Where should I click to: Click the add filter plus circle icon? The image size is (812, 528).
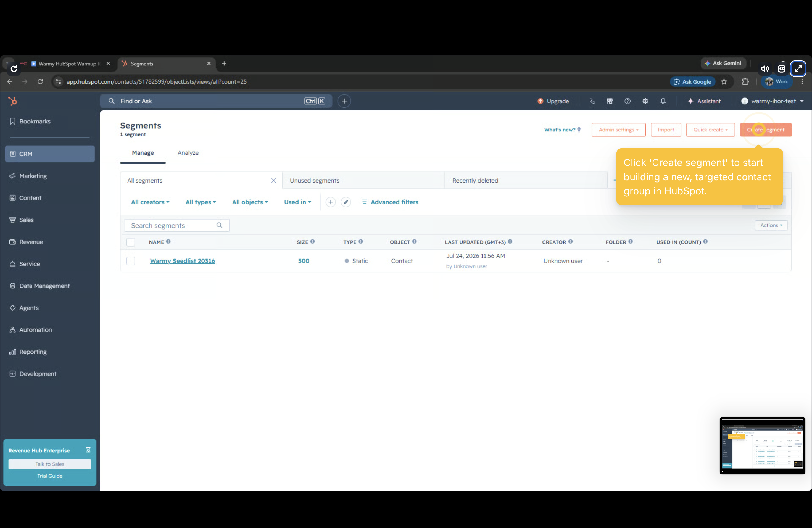331,202
